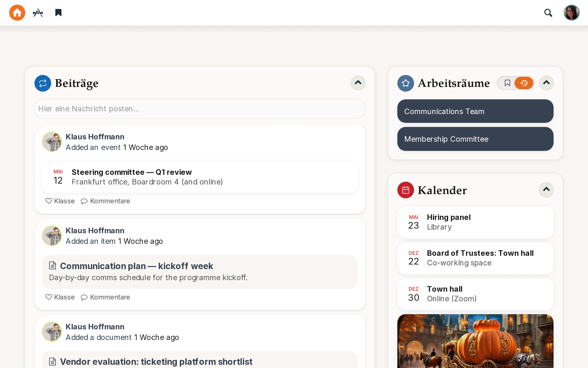Viewport: 588px width, 368px height.
Task: Click document icon beside Vendor evaluation title
Action: point(52,361)
